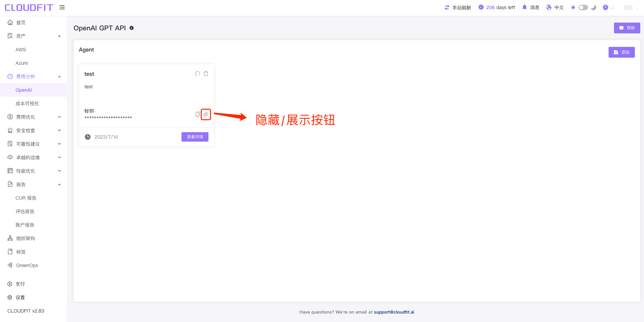Click the 标签 bookmark icon
644x322 pixels.
10,252
